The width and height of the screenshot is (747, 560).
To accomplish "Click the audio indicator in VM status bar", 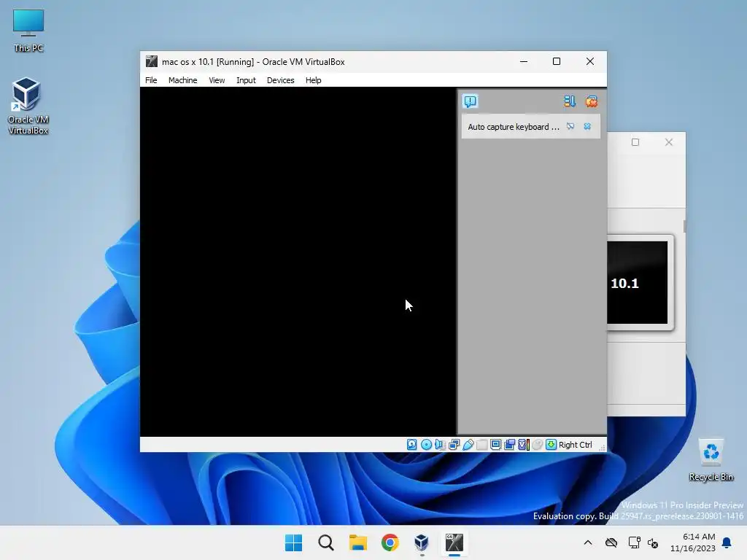I will coord(440,445).
